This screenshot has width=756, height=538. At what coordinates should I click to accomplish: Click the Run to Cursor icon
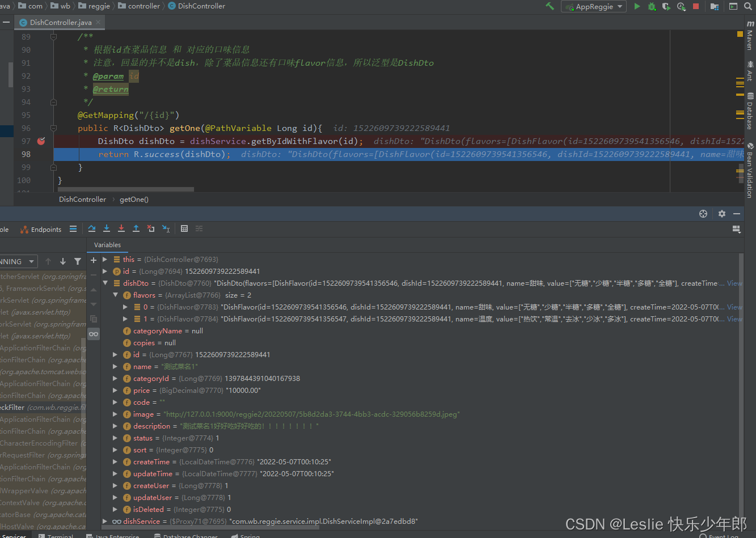(166, 228)
